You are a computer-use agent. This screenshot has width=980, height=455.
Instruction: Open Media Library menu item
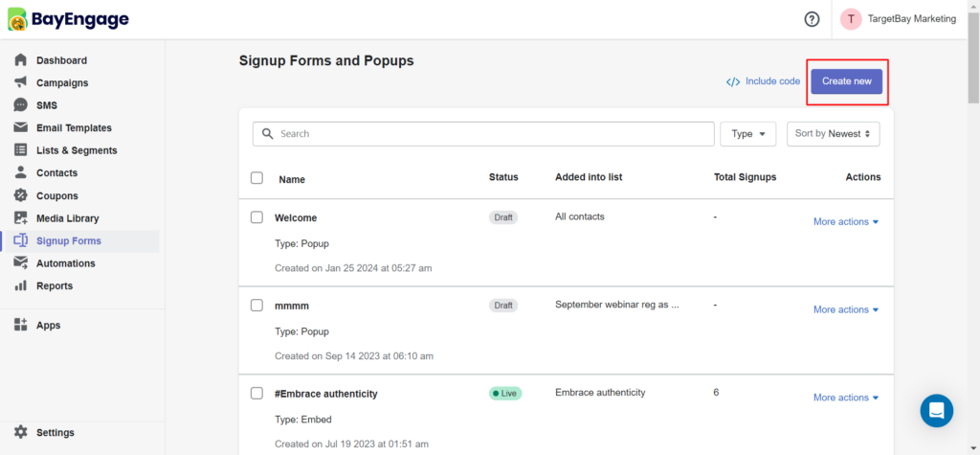(x=68, y=218)
